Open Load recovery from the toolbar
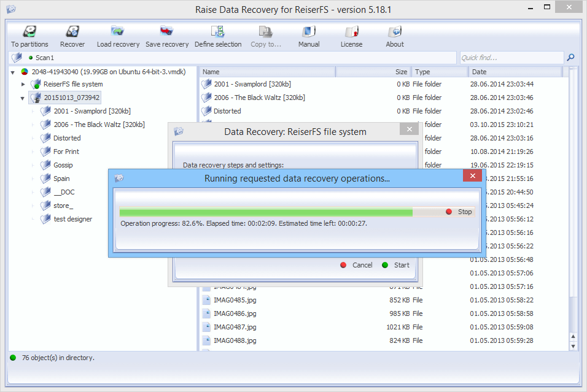587x392 pixels. tap(117, 34)
